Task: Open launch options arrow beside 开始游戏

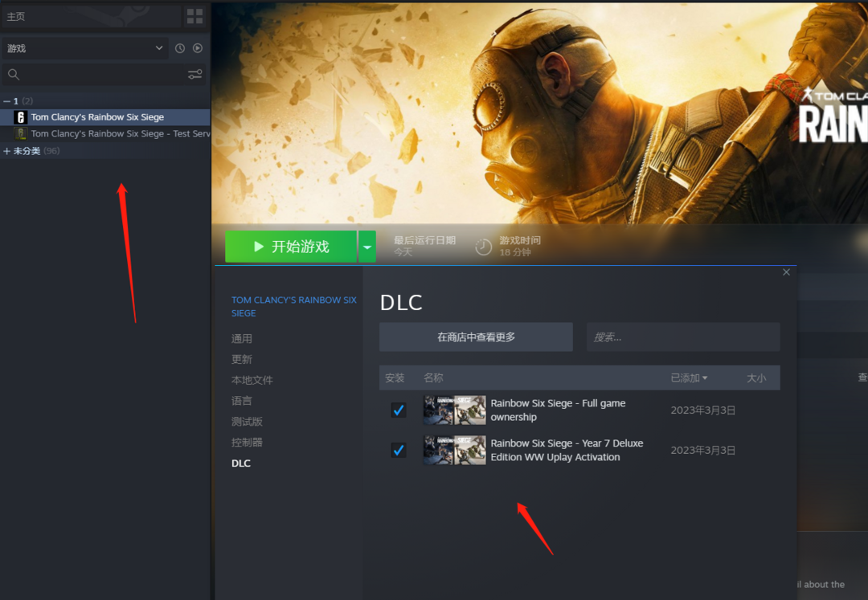Action: click(367, 247)
